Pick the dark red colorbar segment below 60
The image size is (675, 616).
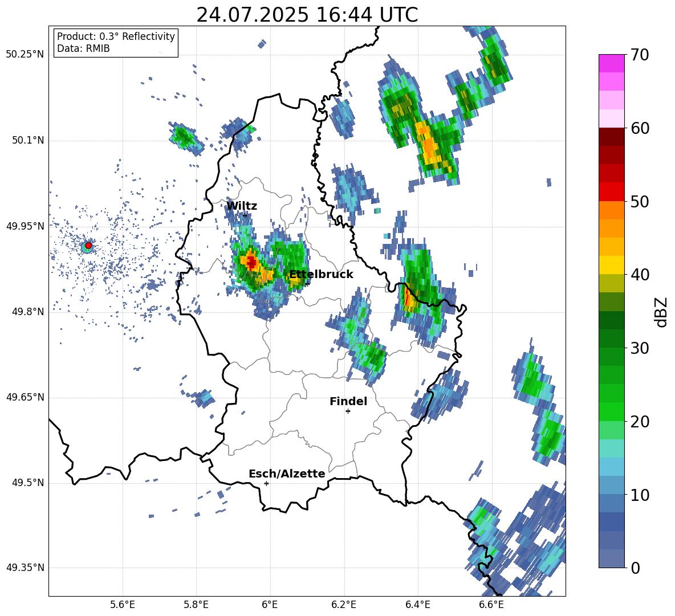611,137
